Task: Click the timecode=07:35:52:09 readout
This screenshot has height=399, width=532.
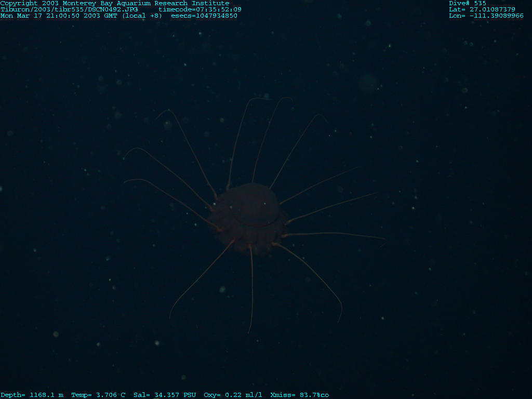Action: coord(200,9)
